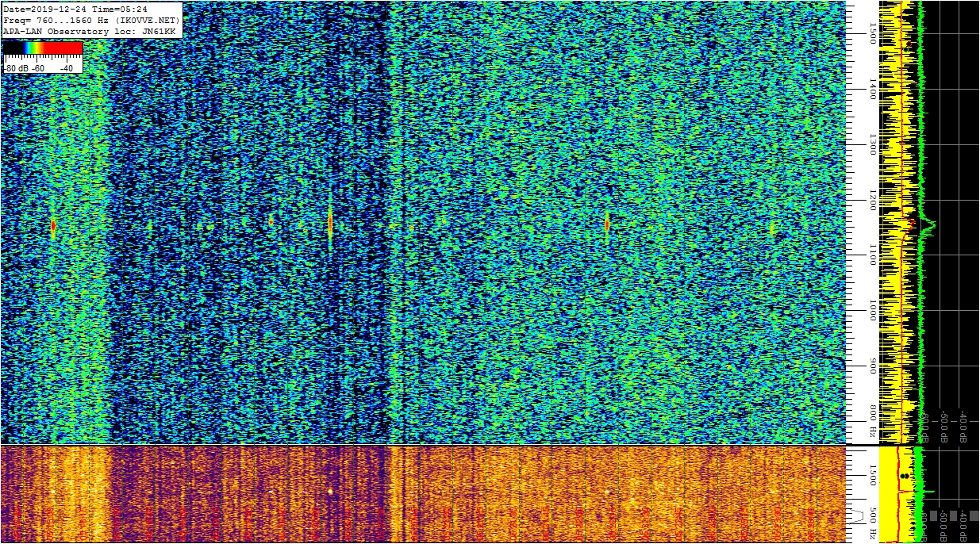Click the black dot markers in the lower spectrum plot
The image size is (980, 544).
click(x=905, y=476)
